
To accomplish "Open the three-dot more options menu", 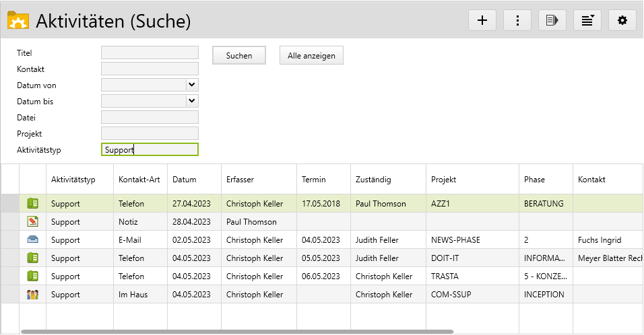I will (517, 20).
